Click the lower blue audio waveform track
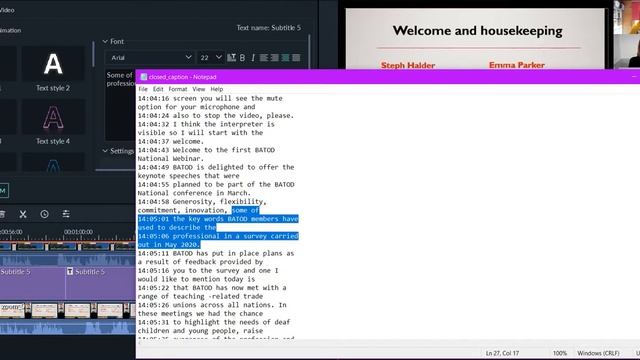The width and height of the screenshot is (640, 360). click(x=67, y=327)
